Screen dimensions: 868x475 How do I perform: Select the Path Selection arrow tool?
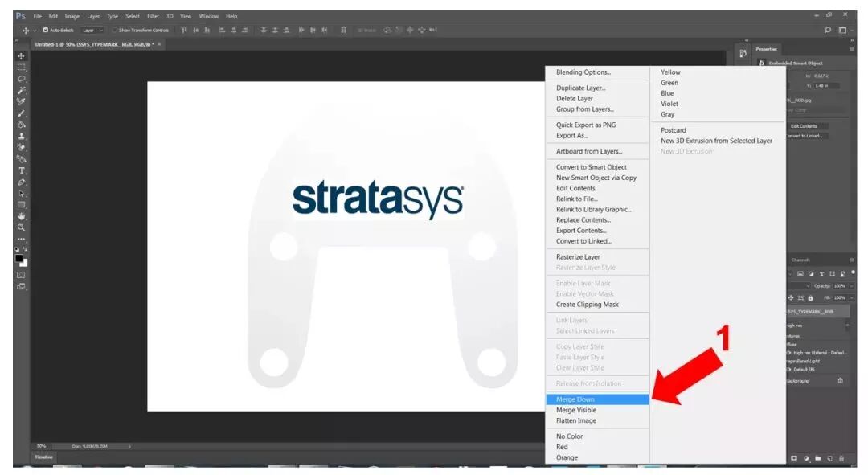(21, 194)
